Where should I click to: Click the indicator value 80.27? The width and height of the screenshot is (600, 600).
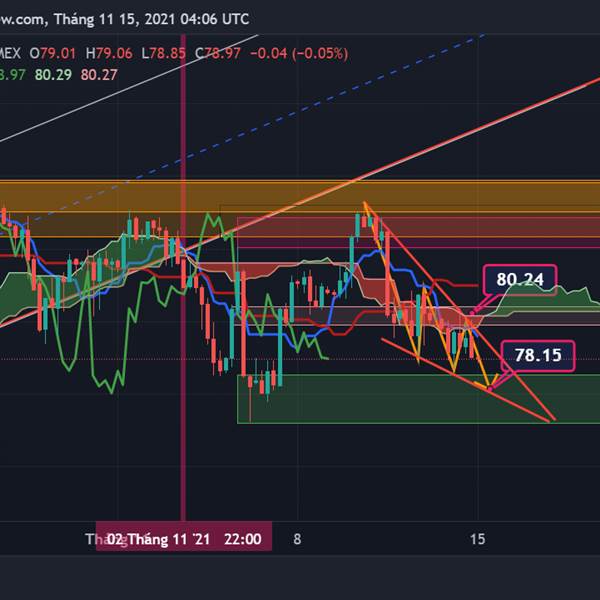click(x=99, y=75)
